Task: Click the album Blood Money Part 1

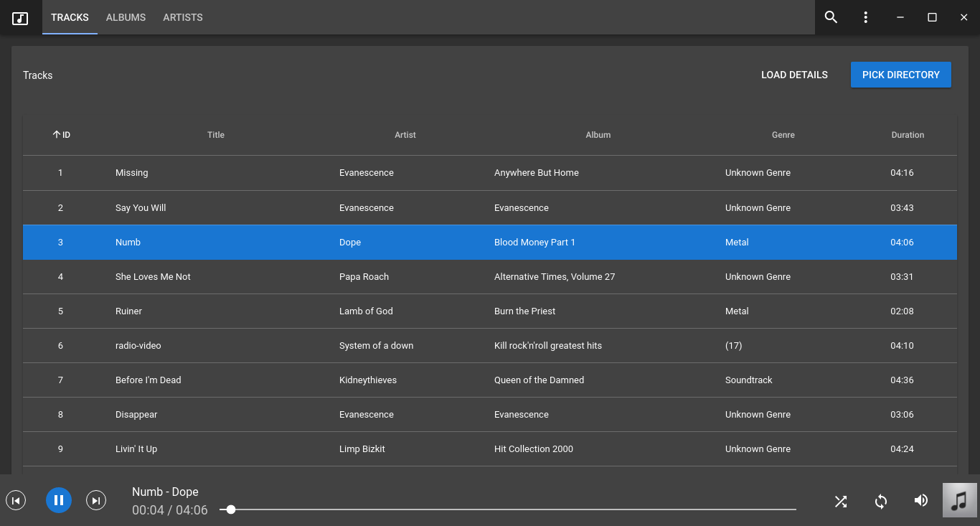Action: pos(534,243)
